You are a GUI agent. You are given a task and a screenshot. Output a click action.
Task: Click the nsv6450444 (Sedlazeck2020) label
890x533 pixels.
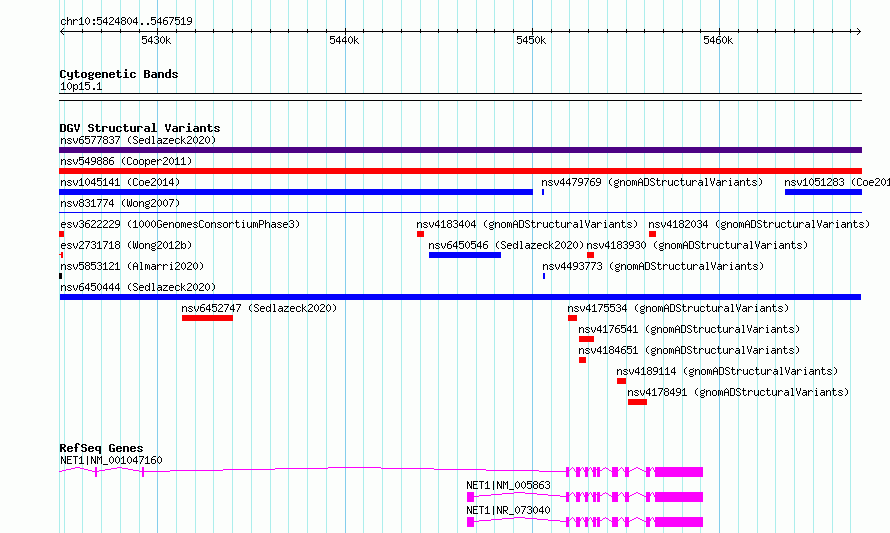click(138, 287)
